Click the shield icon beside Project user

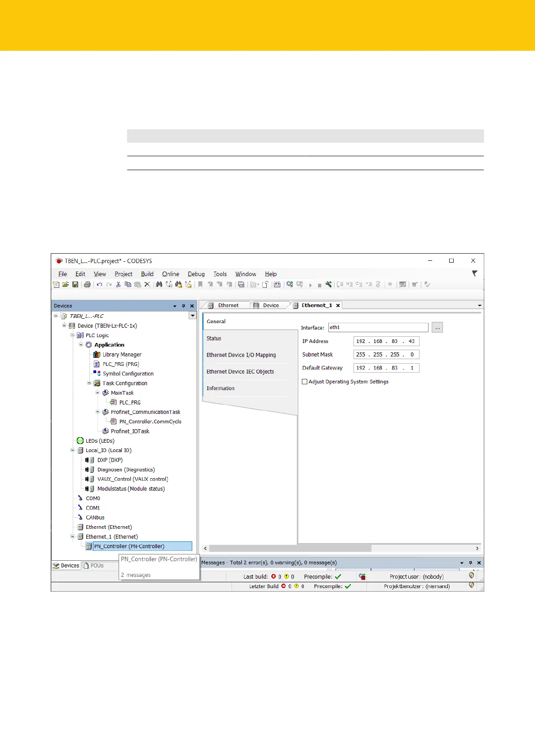[x=471, y=576]
